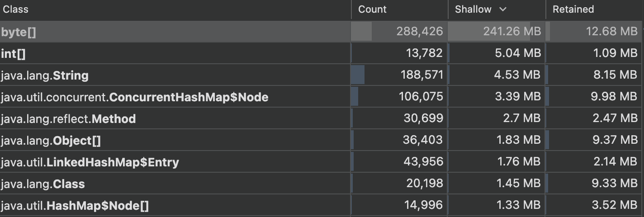
Task: Sort table by Retained column header
Action: 573,9
